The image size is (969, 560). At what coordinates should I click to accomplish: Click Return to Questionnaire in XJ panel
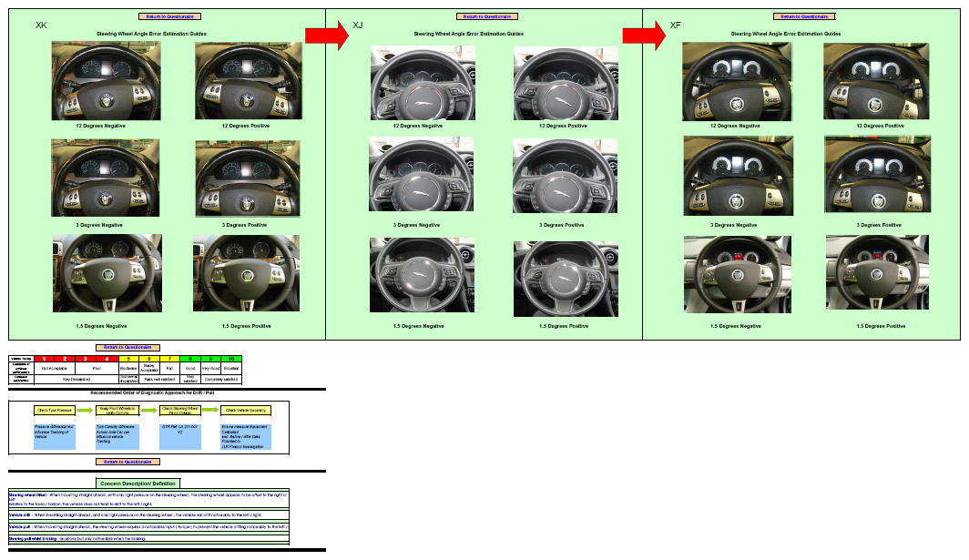click(x=487, y=16)
